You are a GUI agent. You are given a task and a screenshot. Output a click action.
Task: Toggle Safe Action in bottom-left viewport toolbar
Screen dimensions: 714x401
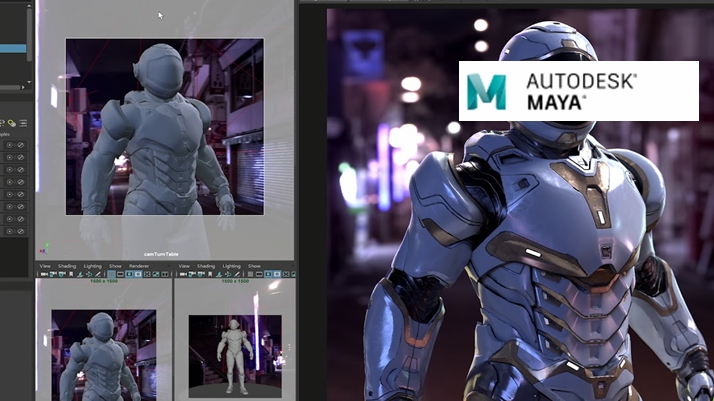click(x=156, y=274)
